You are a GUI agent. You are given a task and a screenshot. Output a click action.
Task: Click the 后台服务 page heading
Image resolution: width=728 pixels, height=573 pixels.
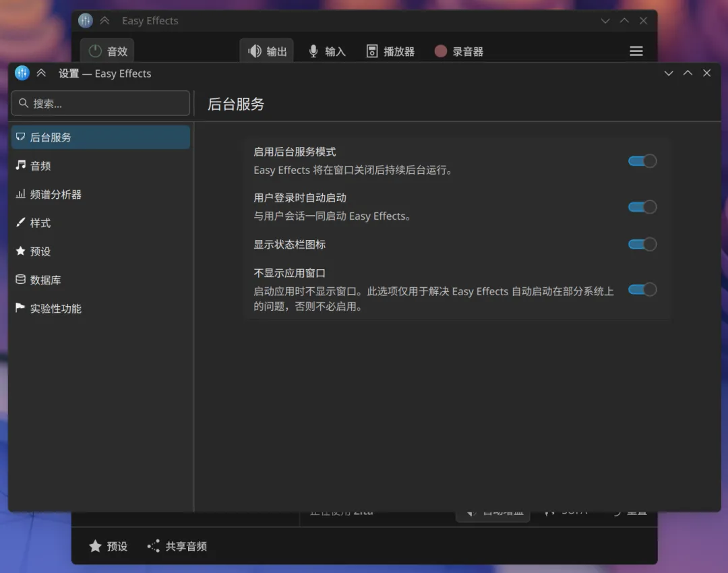236,104
